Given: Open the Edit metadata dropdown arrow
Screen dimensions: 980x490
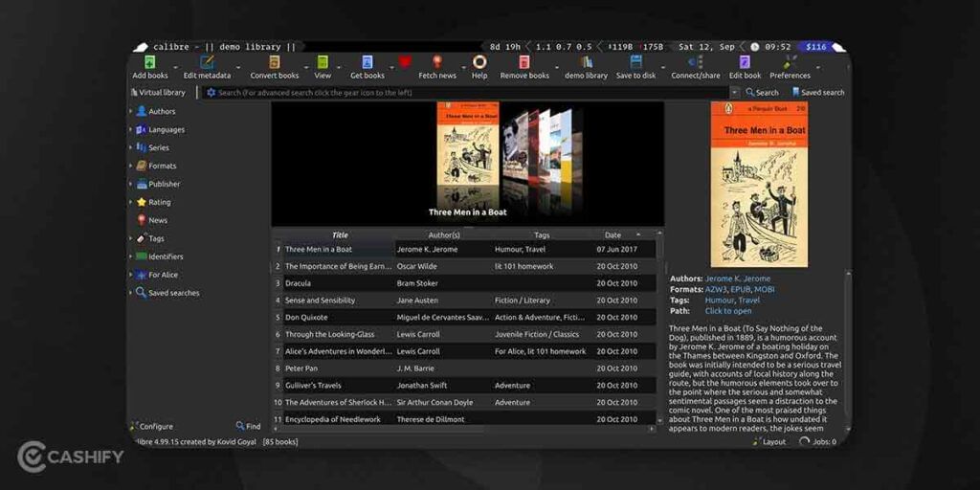Looking at the screenshot, I should click(x=238, y=66).
